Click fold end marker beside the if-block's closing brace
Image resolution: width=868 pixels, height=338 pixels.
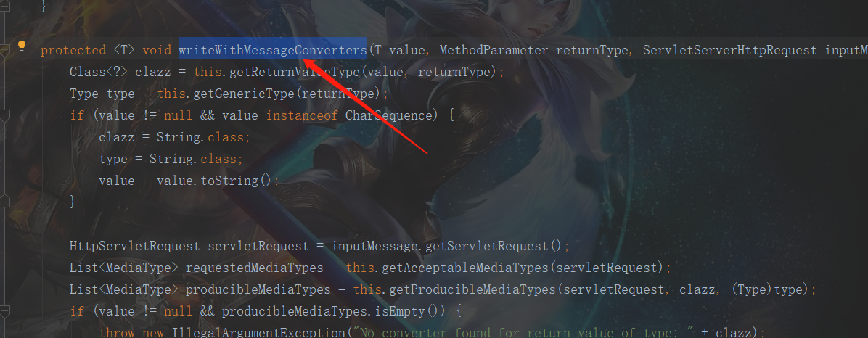(x=4, y=202)
